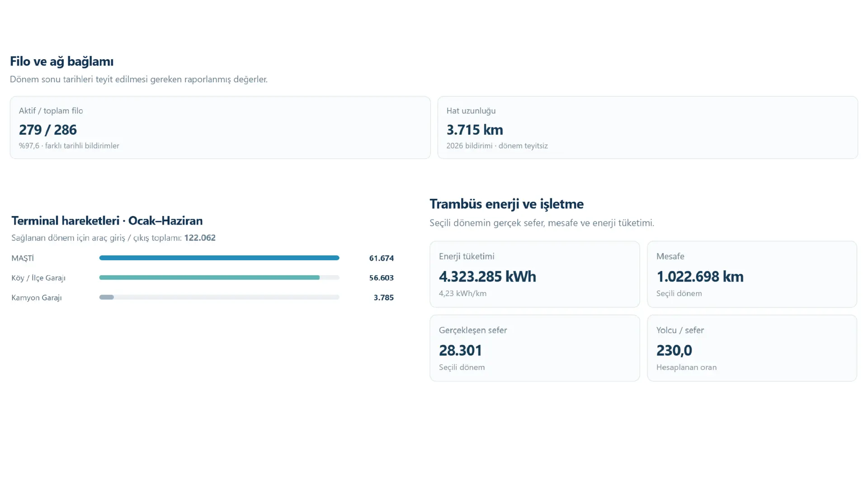Viewport: 868px width, 488px height.
Task: Click the Köy / İlçe Garajı teal bar
Action: 209,277
